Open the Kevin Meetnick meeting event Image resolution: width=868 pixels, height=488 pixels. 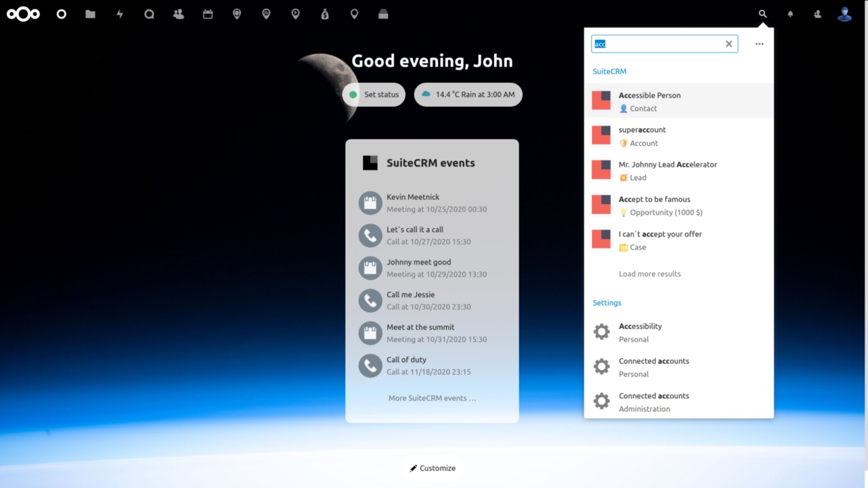[x=432, y=203]
